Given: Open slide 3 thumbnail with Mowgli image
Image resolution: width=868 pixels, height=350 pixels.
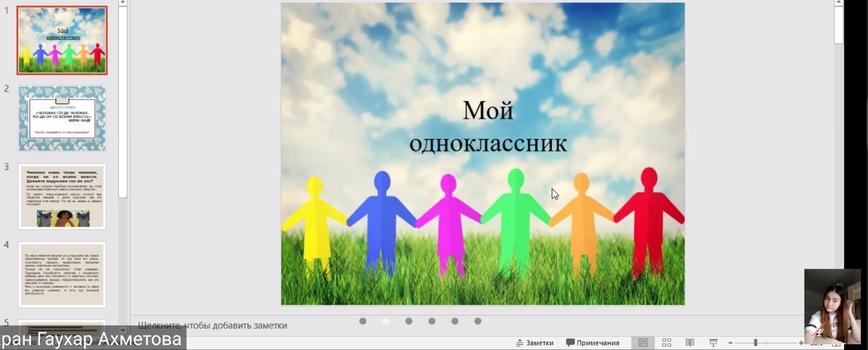Looking at the screenshot, I should (x=62, y=197).
